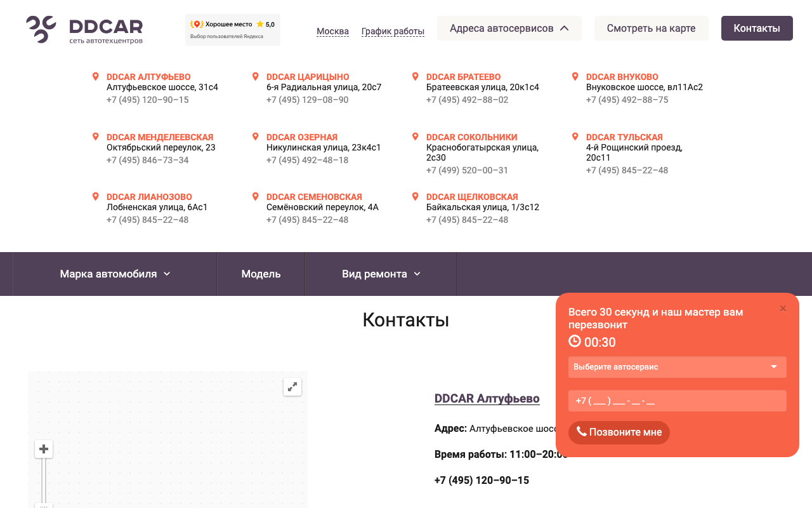Open DDCAR СЕМЕНОВСКАЯ service link
Image resolution: width=812 pixels, height=508 pixels.
[314, 197]
